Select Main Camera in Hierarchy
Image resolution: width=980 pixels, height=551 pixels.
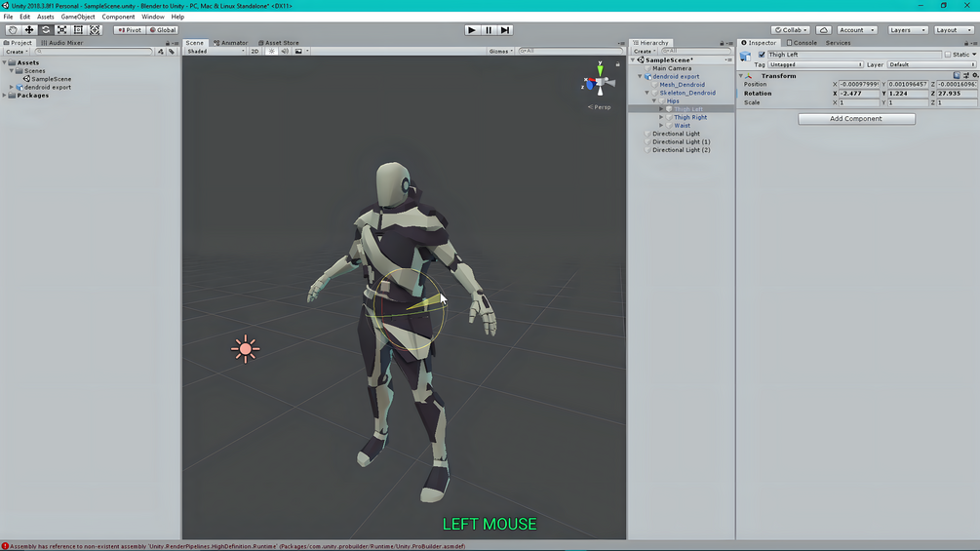point(672,68)
